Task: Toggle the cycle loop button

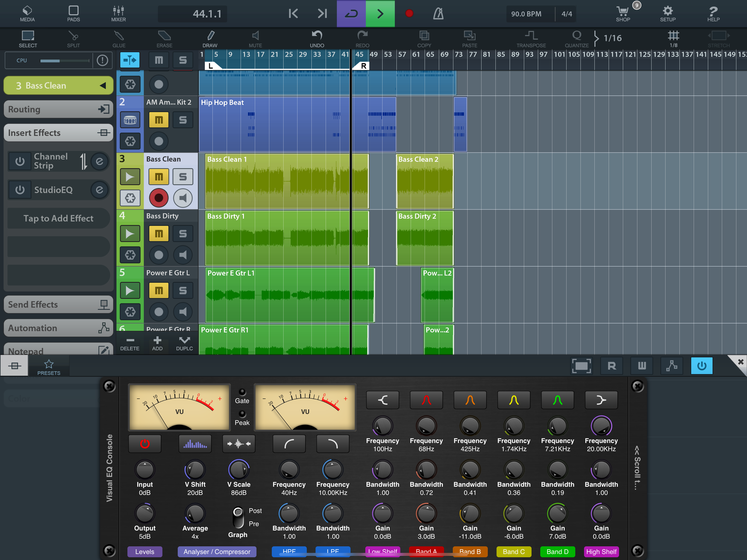Action: point(351,13)
